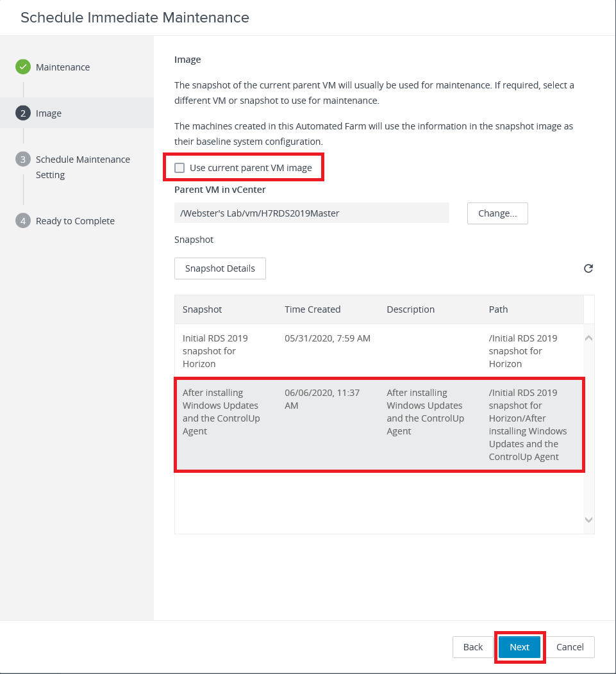Viewport: 616px width, 674px height.
Task: Proceed with the Next button
Action: tap(519, 647)
